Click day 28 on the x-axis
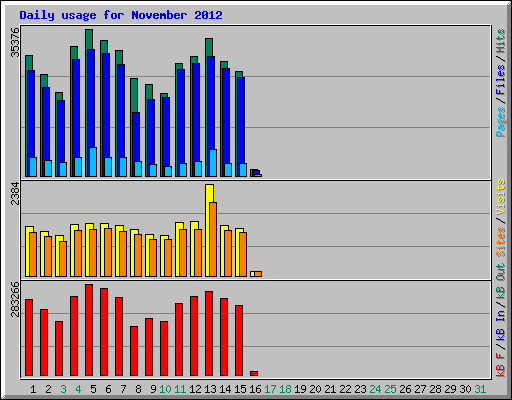 (435, 389)
